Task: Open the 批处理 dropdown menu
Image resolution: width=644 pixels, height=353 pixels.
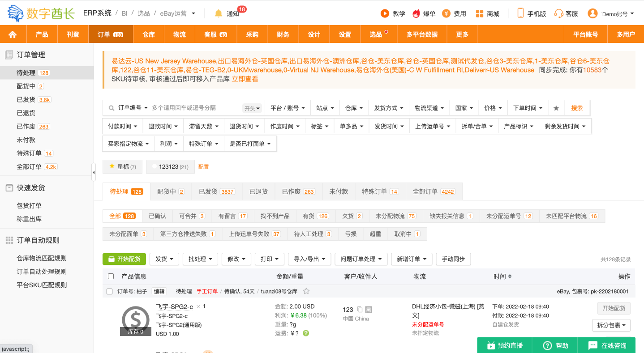Action: [x=200, y=259]
